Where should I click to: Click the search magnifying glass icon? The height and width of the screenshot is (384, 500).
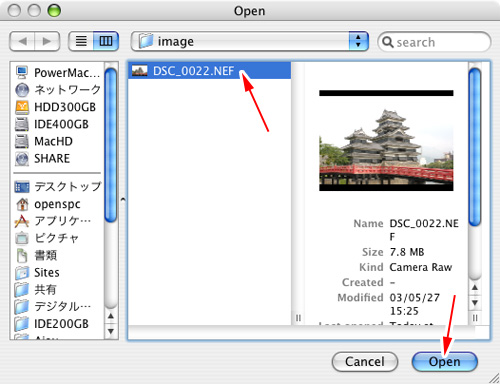[388, 42]
